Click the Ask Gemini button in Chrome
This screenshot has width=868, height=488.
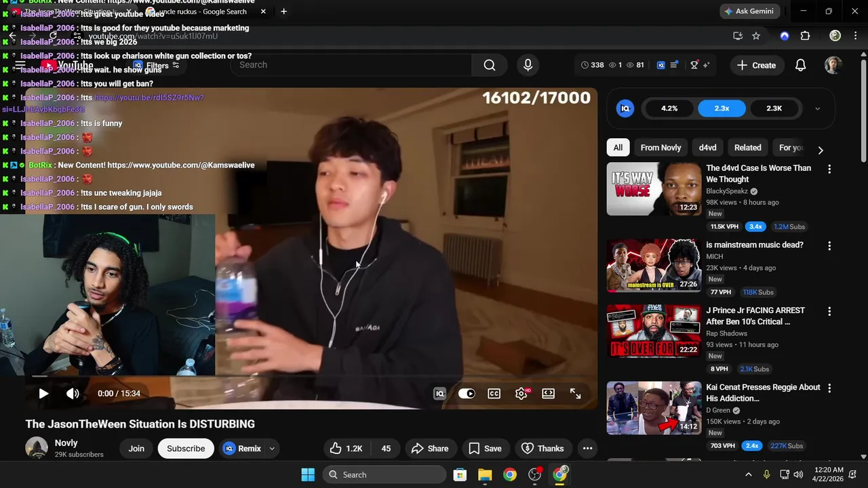click(x=750, y=12)
